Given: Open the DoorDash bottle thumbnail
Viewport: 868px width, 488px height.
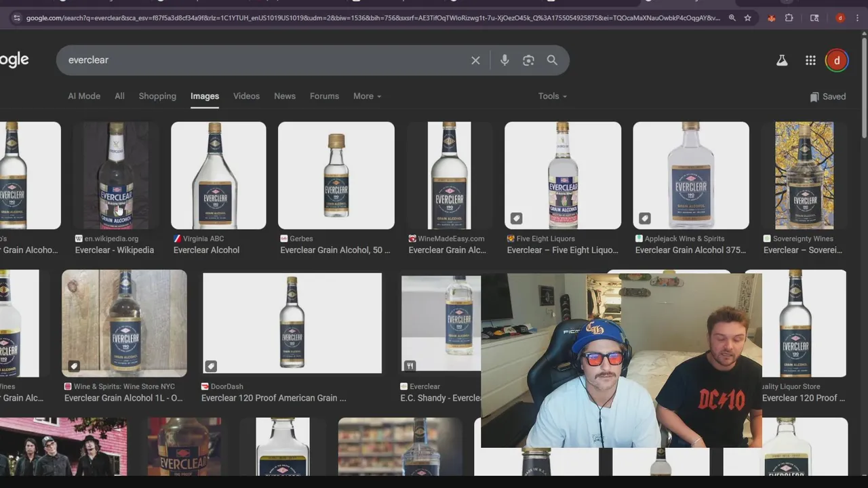Looking at the screenshot, I should point(292,323).
